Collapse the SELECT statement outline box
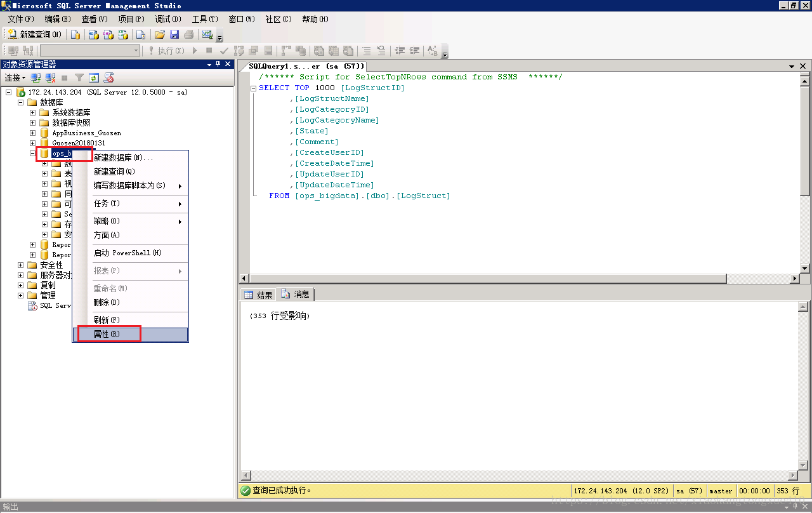The image size is (812, 513). point(254,88)
